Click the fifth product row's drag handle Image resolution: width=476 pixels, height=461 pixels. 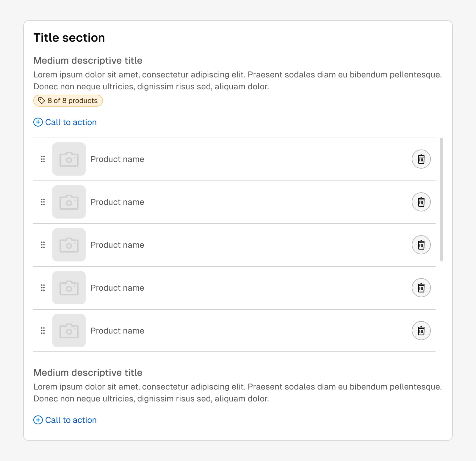click(43, 331)
